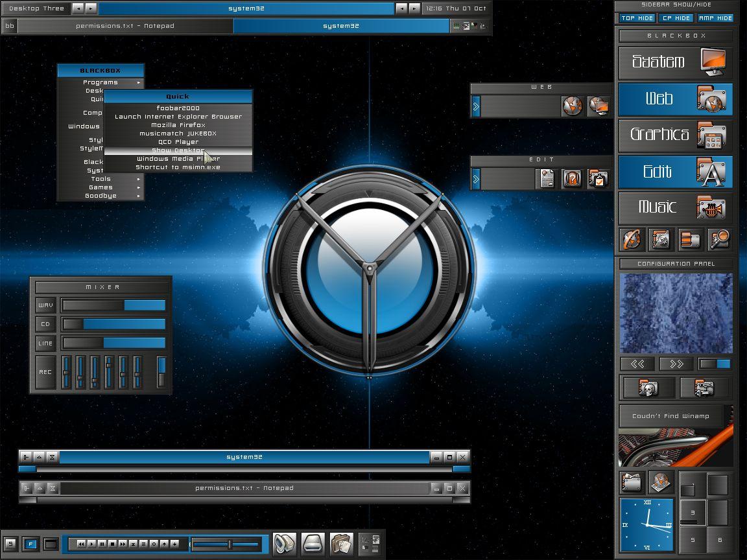Click the Play button in the bottom player
The height and width of the screenshot is (560, 747).
[x=91, y=544]
